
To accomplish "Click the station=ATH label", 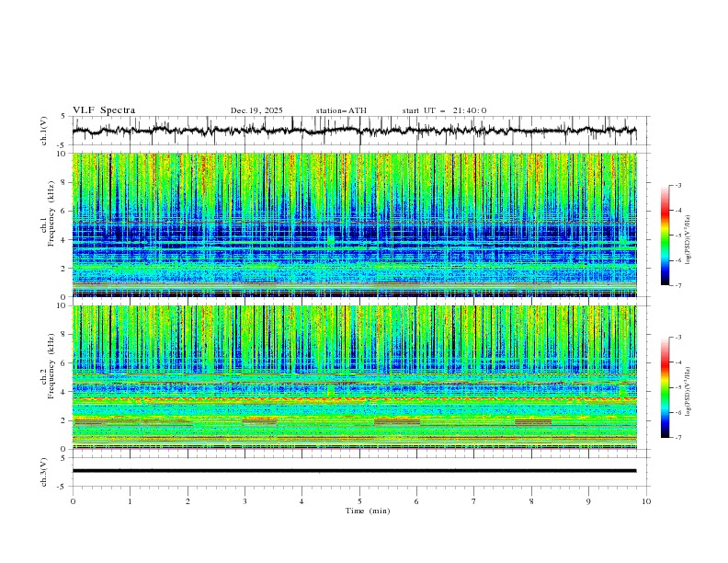I will pyautogui.click(x=341, y=110).
